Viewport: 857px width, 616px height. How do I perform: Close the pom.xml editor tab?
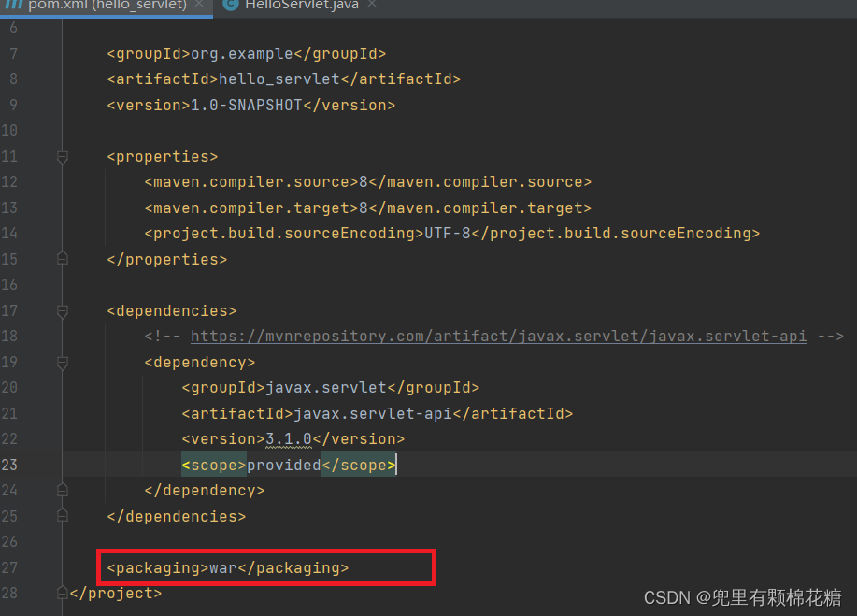coord(199,5)
